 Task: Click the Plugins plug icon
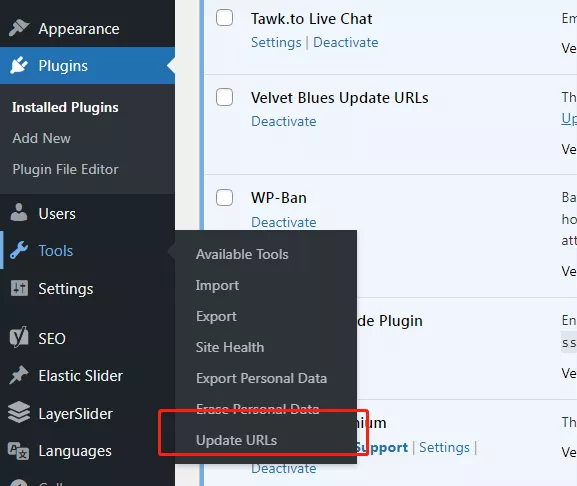(x=19, y=65)
